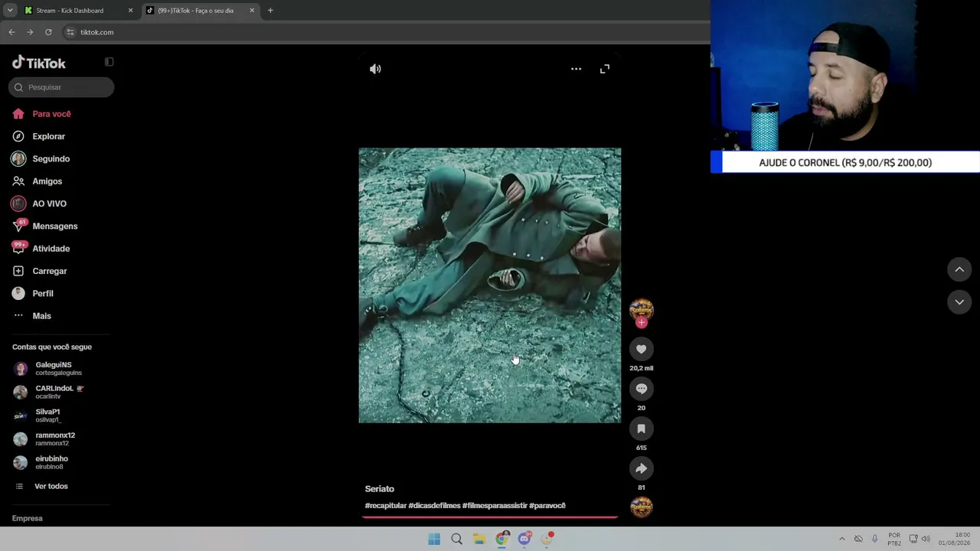The height and width of the screenshot is (551, 980).
Task: Open a new browser tab
Action: pos(270,11)
